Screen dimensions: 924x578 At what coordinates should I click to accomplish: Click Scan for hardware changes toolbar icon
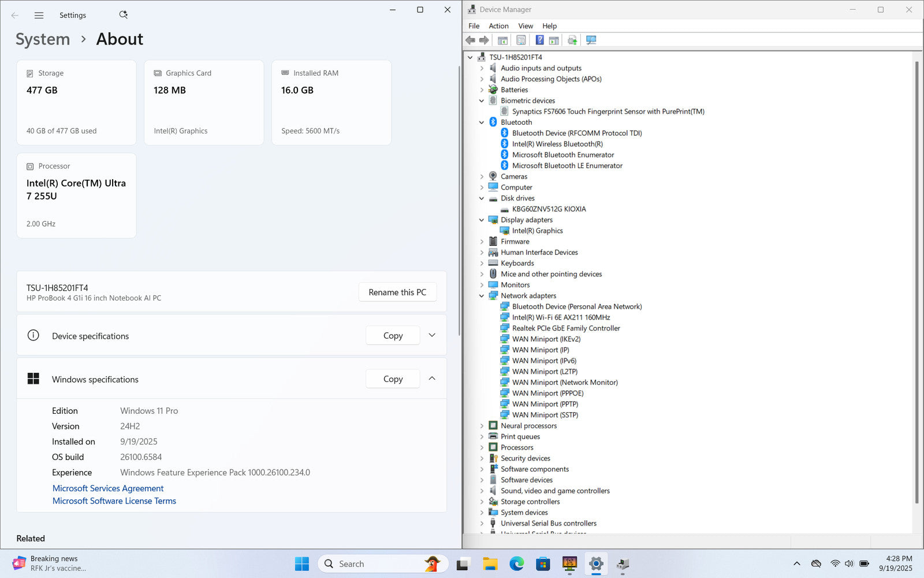tap(591, 40)
